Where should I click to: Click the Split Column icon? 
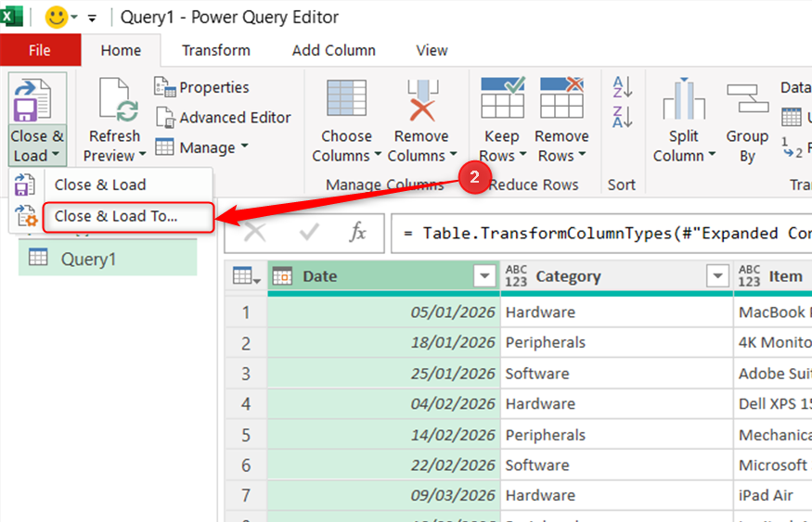684,98
